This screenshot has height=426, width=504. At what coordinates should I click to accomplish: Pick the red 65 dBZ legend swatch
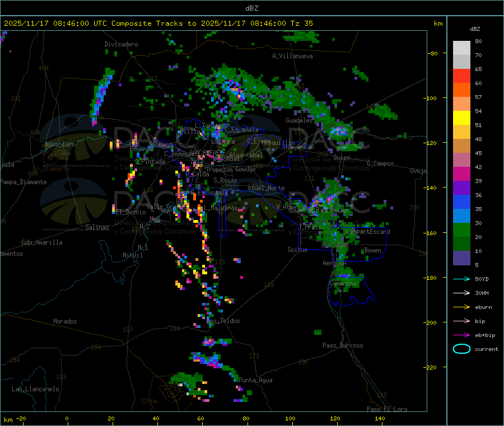click(461, 76)
